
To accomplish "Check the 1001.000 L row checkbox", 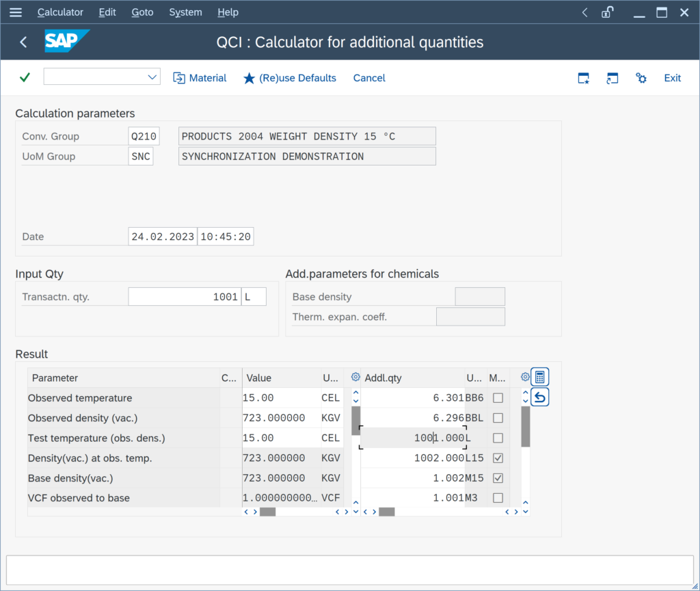I will 498,438.
